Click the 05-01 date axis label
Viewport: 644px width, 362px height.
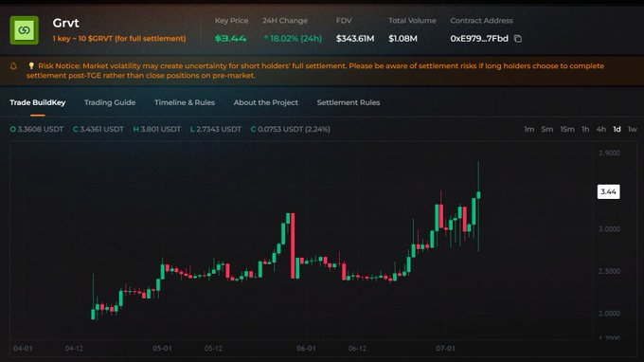[162, 349]
